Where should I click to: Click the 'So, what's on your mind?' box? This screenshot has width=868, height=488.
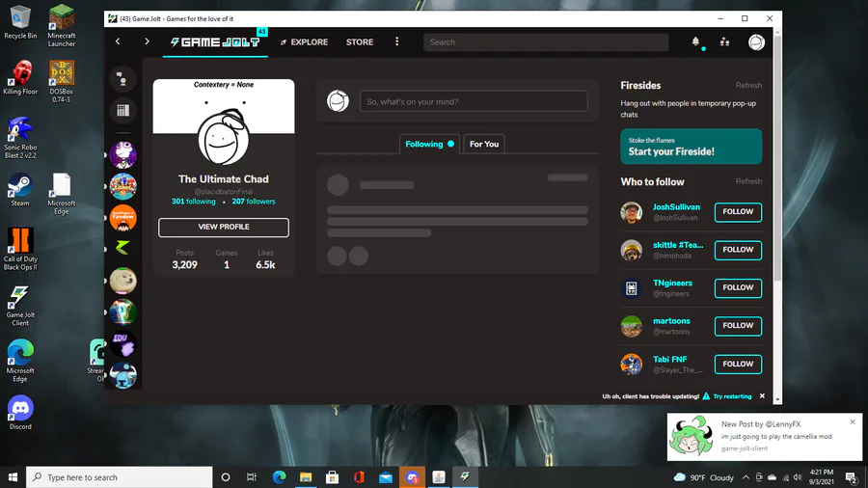(474, 101)
